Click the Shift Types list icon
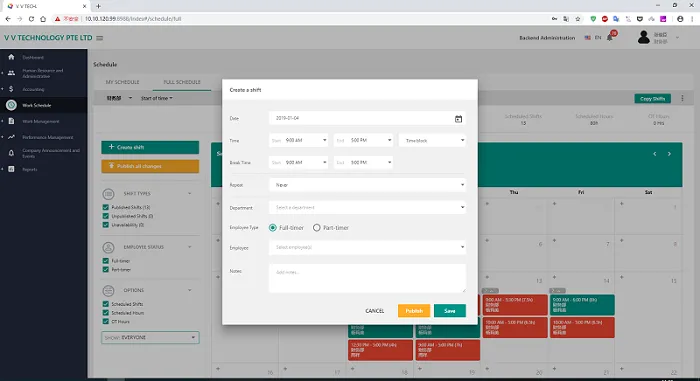Viewport: 700px width, 381px height. click(x=108, y=194)
